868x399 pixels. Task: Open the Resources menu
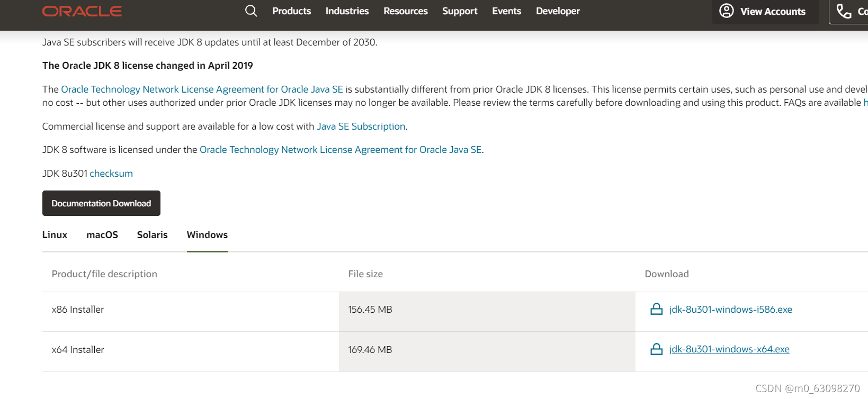click(x=406, y=11)
